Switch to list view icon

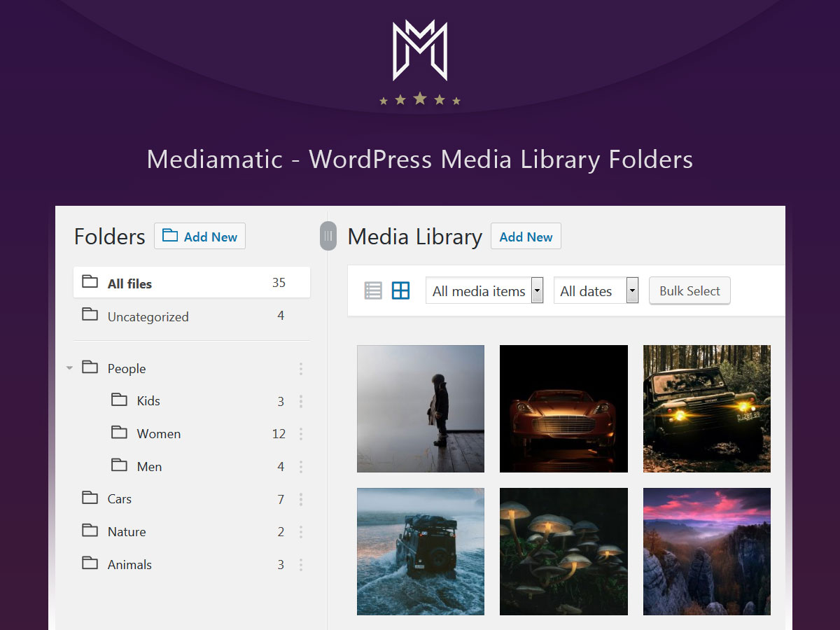pyautogui.click(x=373, y=290)
